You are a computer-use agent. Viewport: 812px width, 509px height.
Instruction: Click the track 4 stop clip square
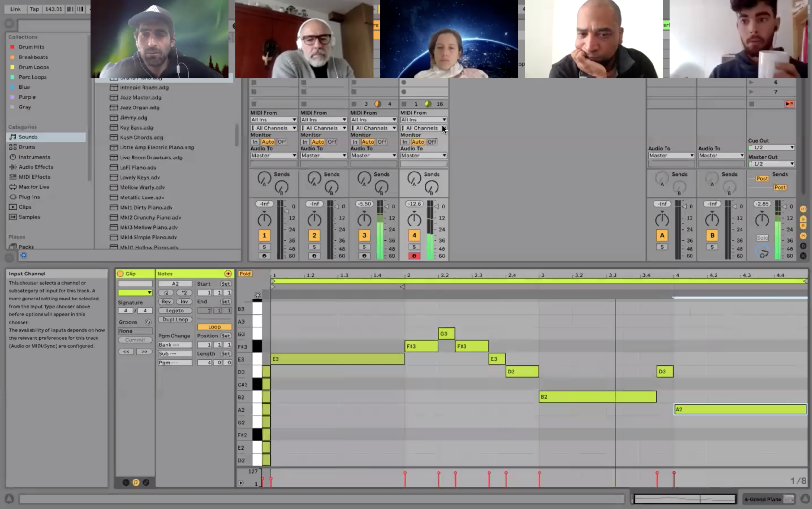point(404,104)
